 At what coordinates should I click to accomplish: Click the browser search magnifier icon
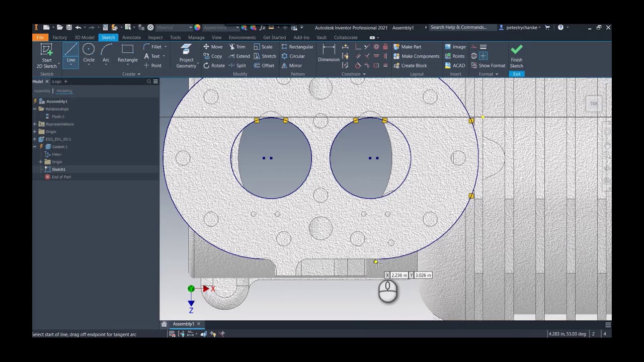[149, 81]
